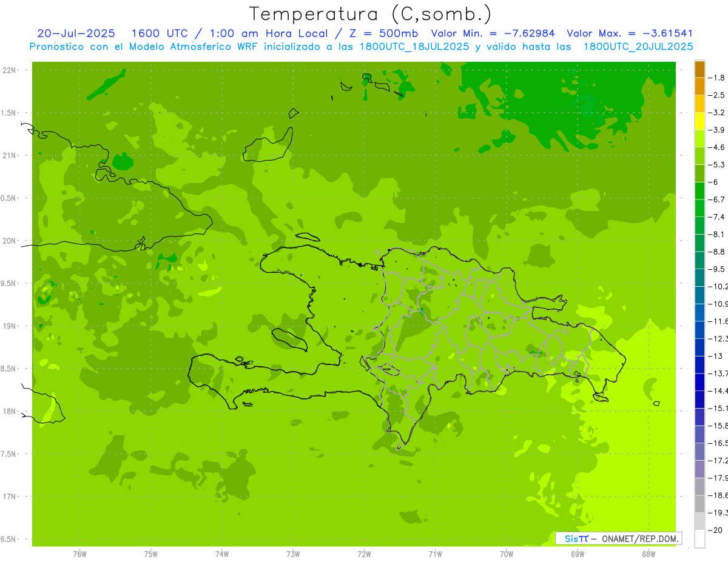Click the '1800UTC_20JUL2025' valid-until text
The image size is (728, 562).
tap(638, 47)
